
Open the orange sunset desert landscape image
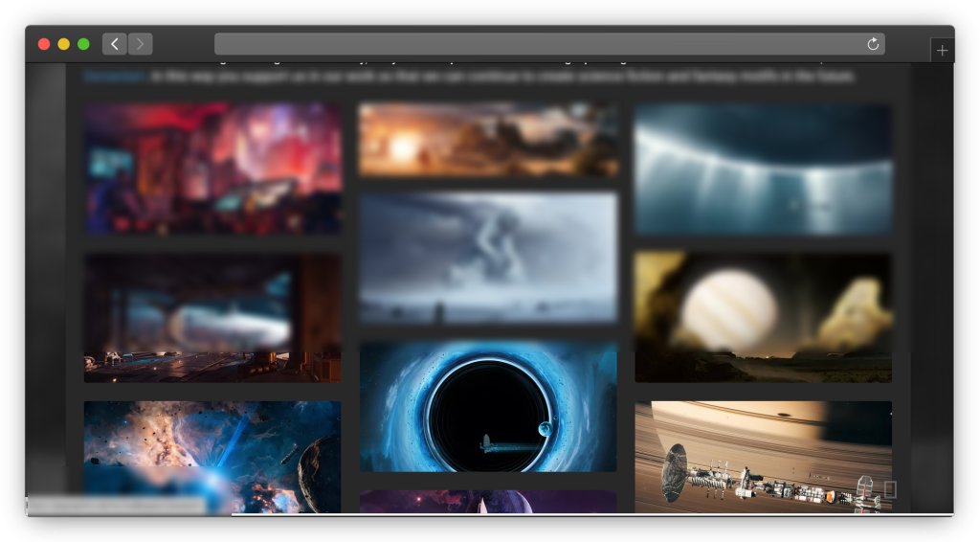(x=488, y=140)
